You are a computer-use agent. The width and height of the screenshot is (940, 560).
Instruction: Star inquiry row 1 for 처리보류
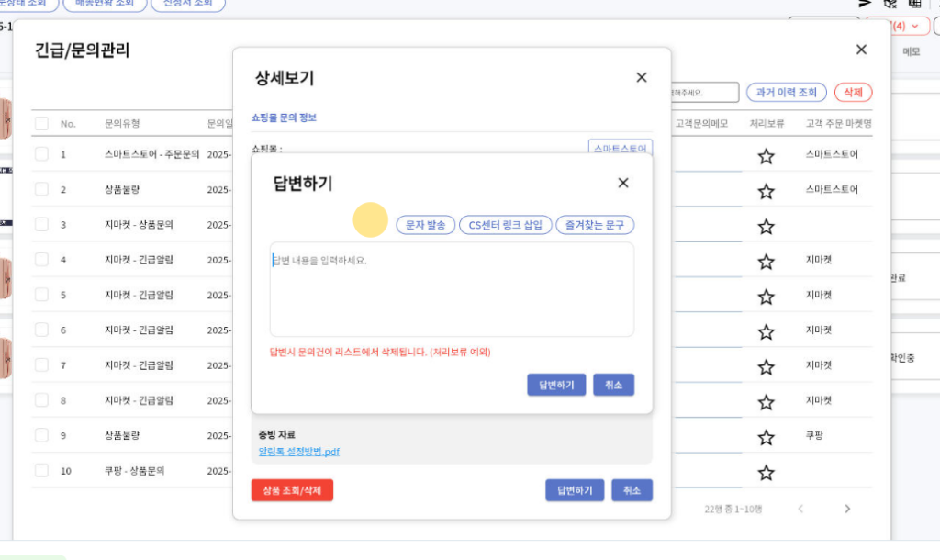point(766,156)
